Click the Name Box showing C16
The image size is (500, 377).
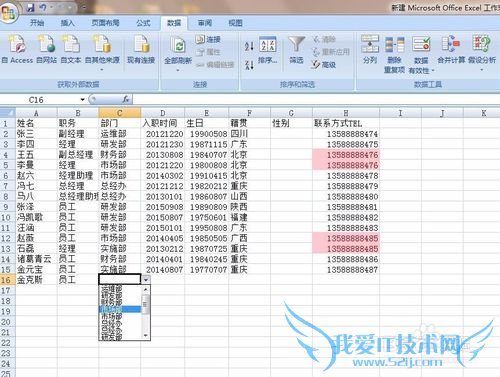36,99
